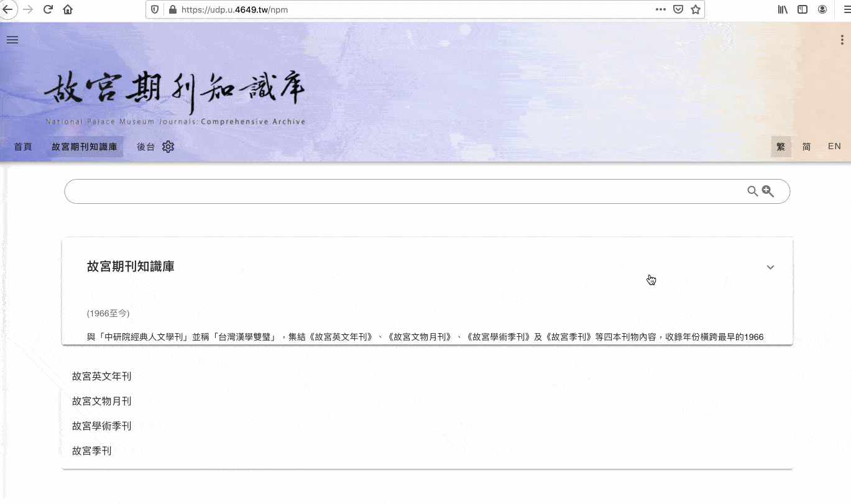851x504 pixels.
Task: Select the 故宮期刊知識庫 navigation tab
Action: (x=84, y=147)
